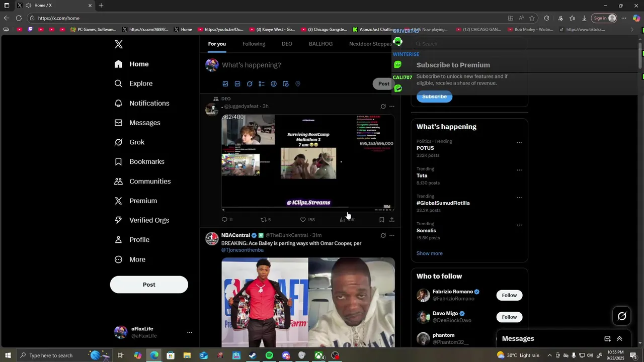
Task: Add media image icon in composer
Action: coord(225,84)
